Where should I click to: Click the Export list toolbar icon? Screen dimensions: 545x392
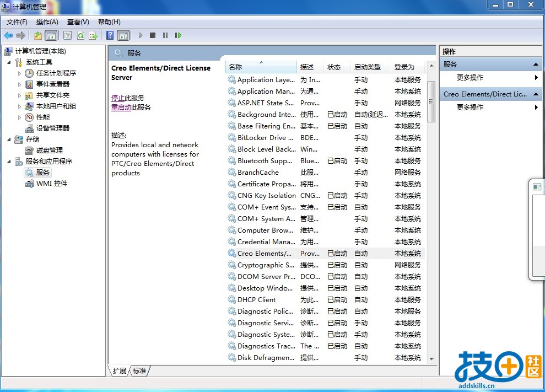pos(93,35)
